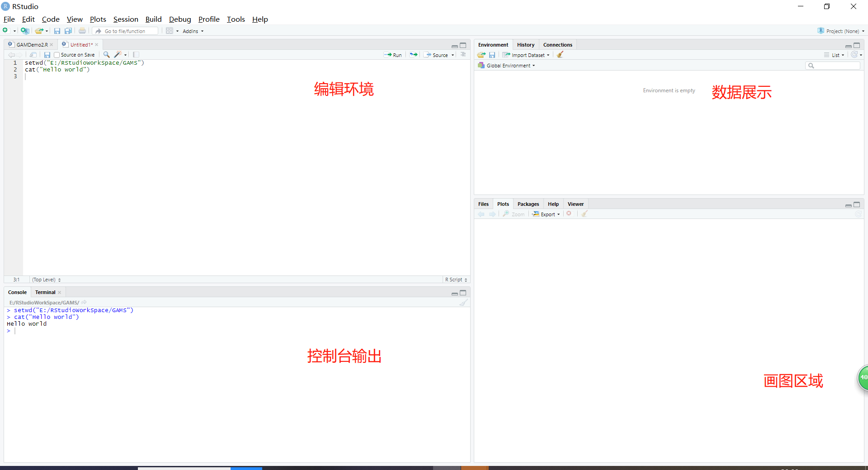Click the Source button in editor
Screen dimensions: 868x470
point(438,55)
